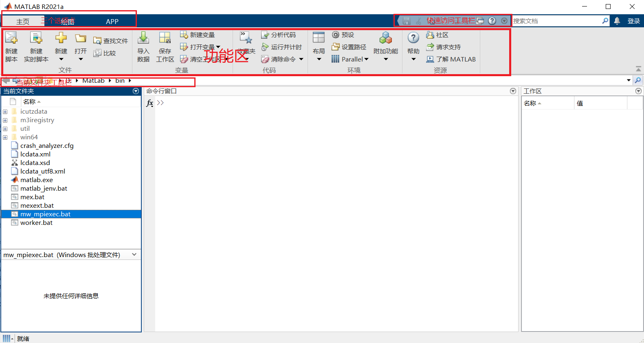This screenshot has height=343, width=644.
Task: Open Command Window panel actions menu
Action: click(513, 91)
